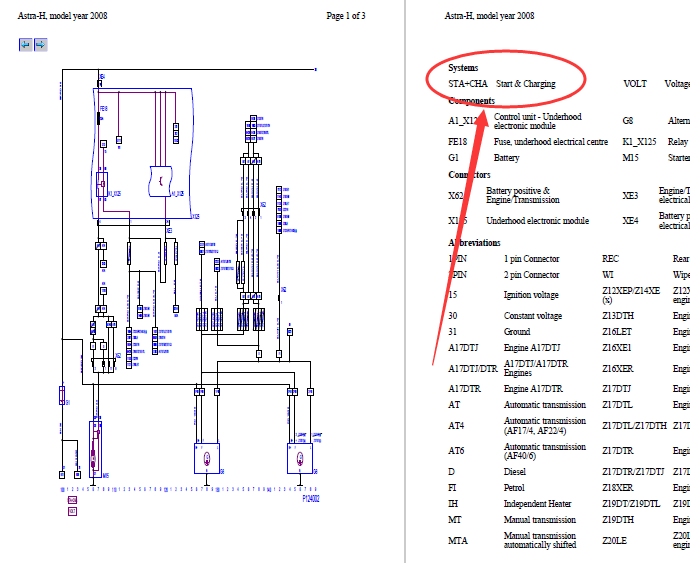Click 'Underhood electronic module' connector description
Viewport: 690px width, 563px height.
tap(537, 221)
